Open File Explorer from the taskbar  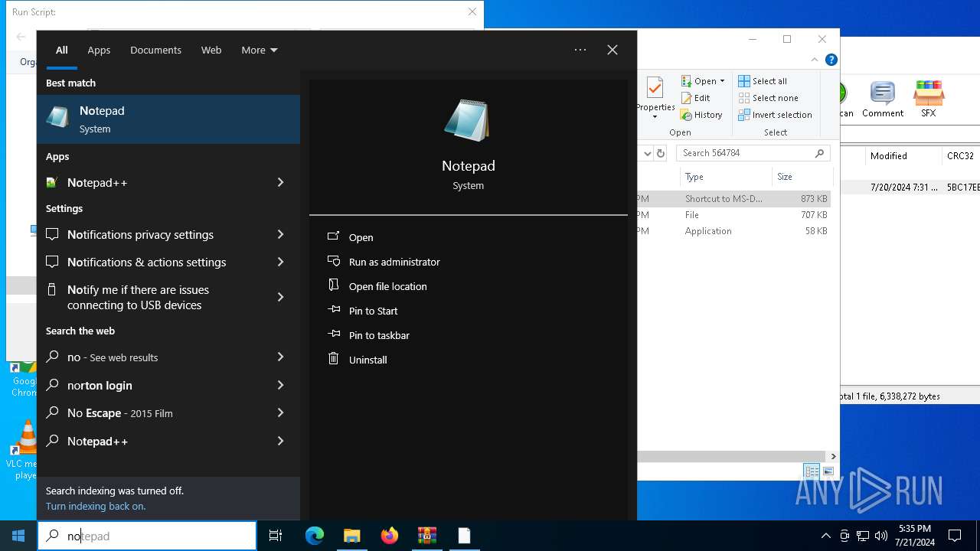point(352,536)
